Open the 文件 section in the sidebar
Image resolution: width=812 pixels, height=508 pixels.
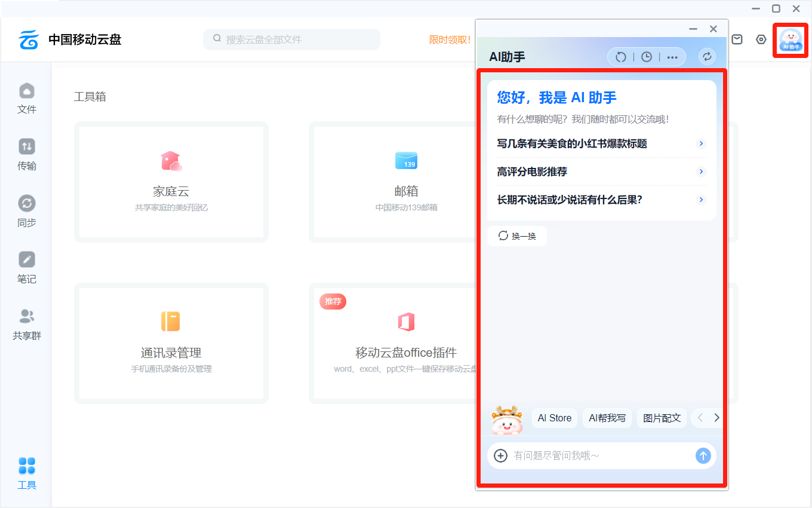pyautogui.click(x=27, y=99)
